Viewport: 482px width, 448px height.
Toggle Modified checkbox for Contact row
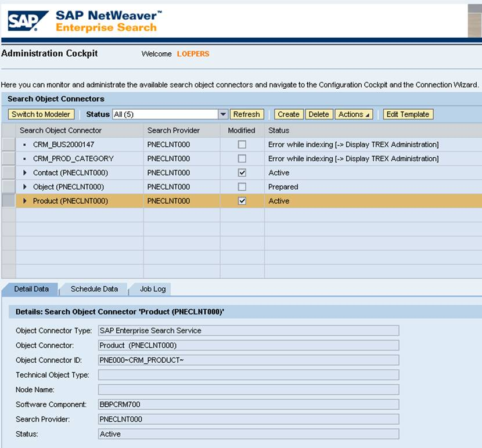pyautogui.click(x=242, y=173)
